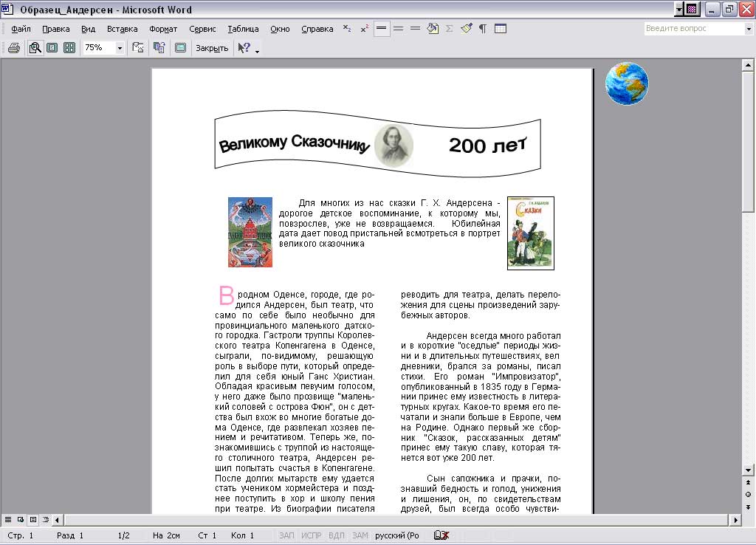Click the Word document icon in title bar
This screenshot has width=756, height=545.
[7, 9]
